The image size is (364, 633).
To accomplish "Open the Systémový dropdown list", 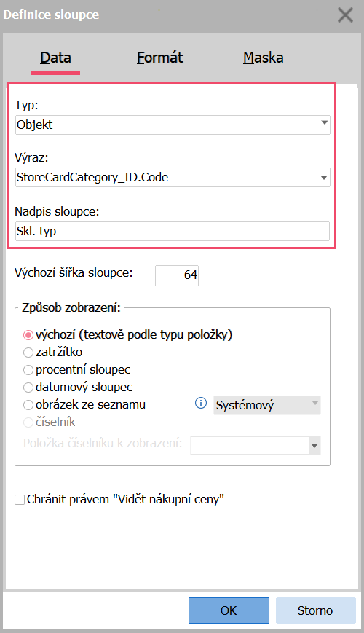I will tap(266, 405).
